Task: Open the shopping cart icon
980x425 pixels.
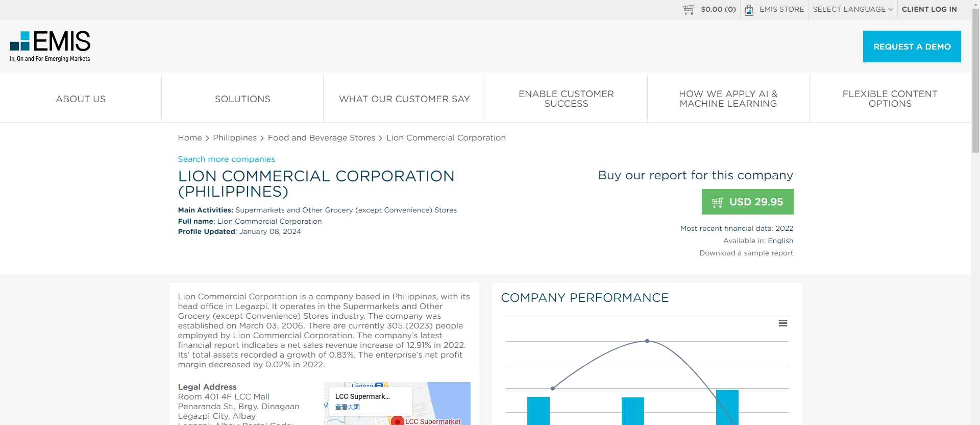Action: 689,10
